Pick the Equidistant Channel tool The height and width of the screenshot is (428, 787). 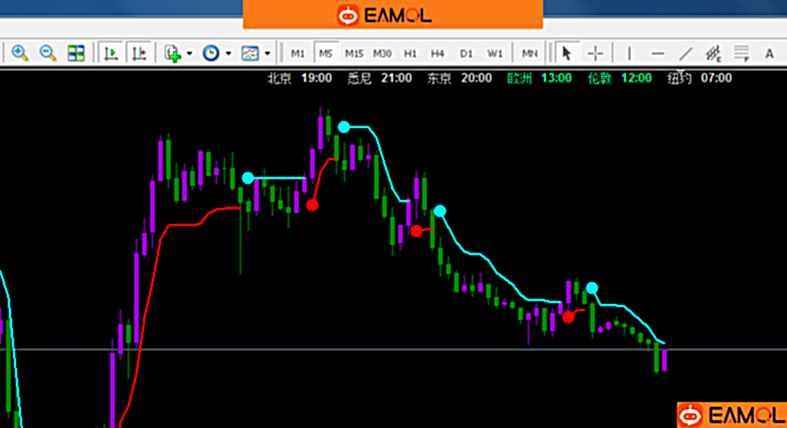tap(714, 53)
